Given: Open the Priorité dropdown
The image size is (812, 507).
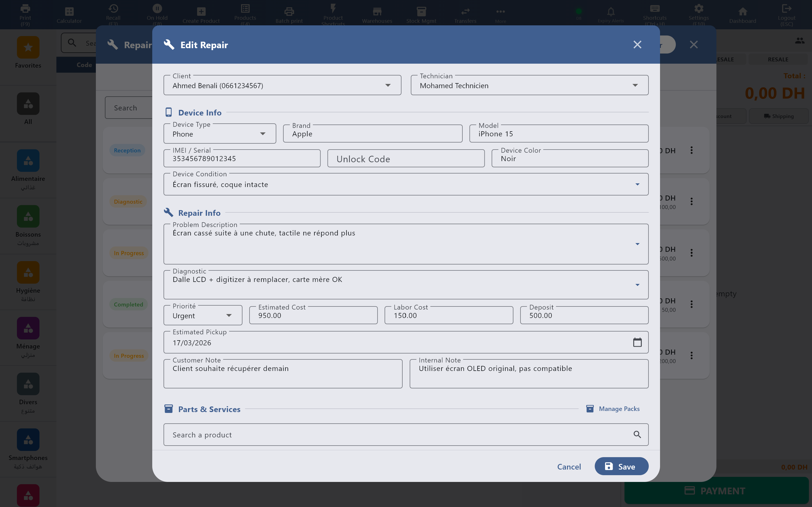Looking at the screenshot, I should point(229,315).
